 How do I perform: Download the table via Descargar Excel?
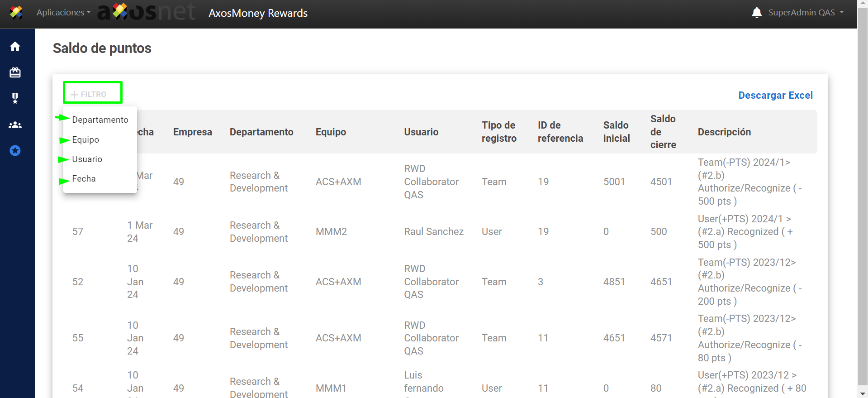[x=775, y=95]
